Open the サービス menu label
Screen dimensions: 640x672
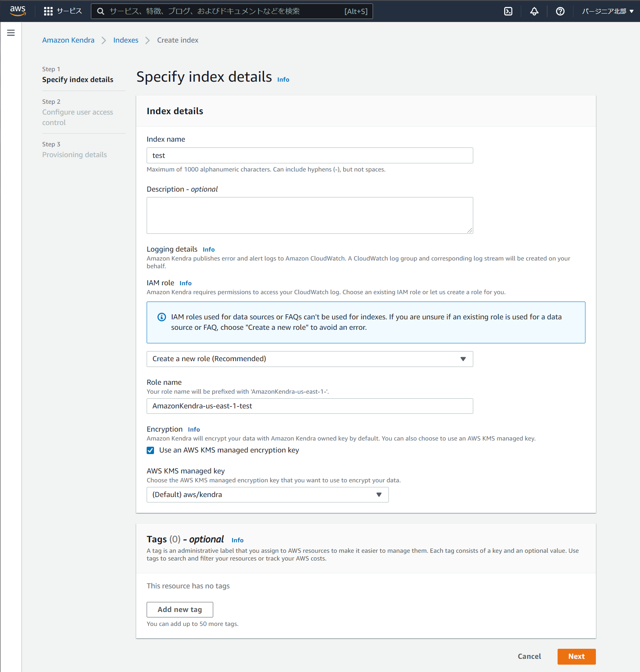[69, 11]
